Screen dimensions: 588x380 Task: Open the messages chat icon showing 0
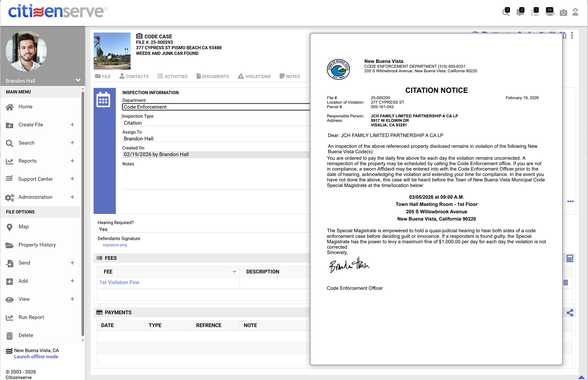point(520,12)
